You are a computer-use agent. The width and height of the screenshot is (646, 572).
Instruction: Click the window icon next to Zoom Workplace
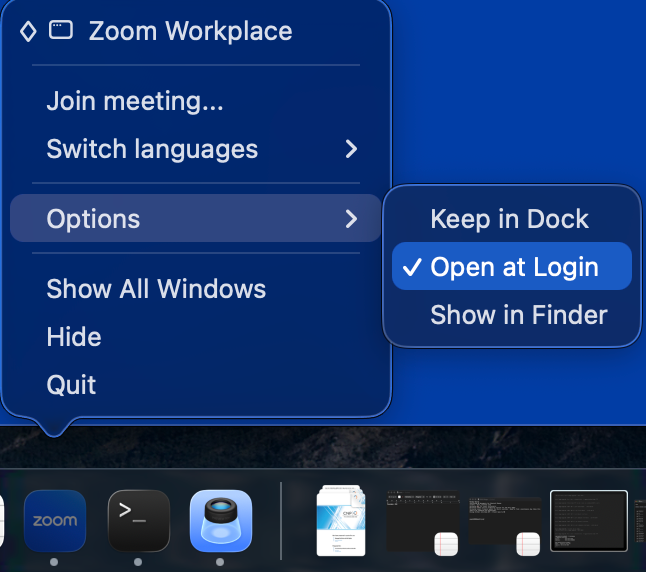61,31
